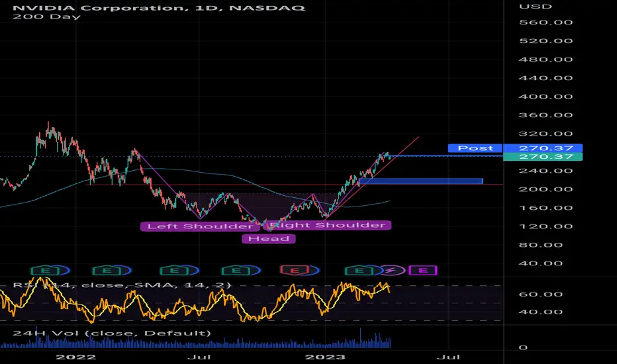
Task: Click the 200 Day indicator label
Action: pyautogui.click(x=46, y=17)
